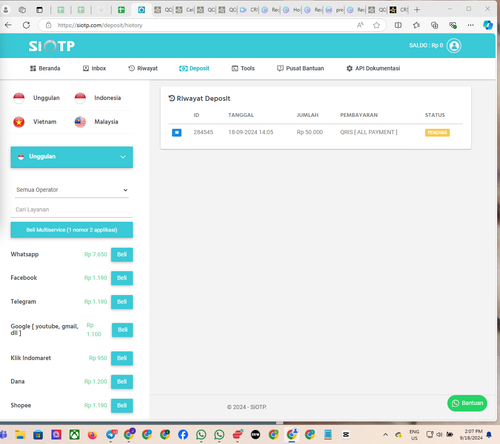Click Beli Multiservice button
The width and height of the screenshot is (500, 444).
(72, 230)
